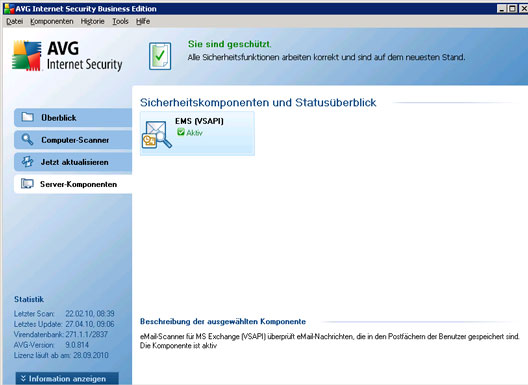Minimize the AVG window
The height and width of the screenshot is (385, 528).
click(x=502, y=9)
